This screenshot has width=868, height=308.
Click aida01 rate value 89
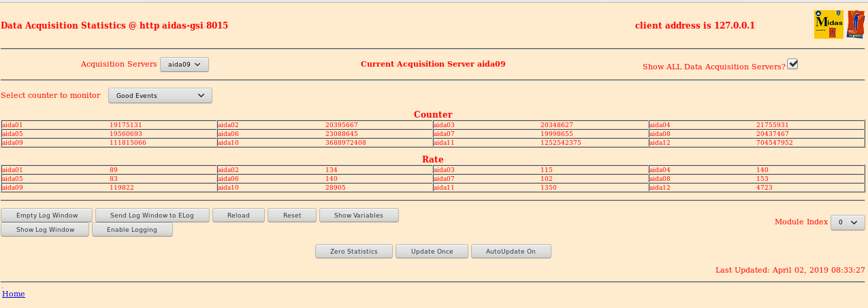(x=114, y=170)
